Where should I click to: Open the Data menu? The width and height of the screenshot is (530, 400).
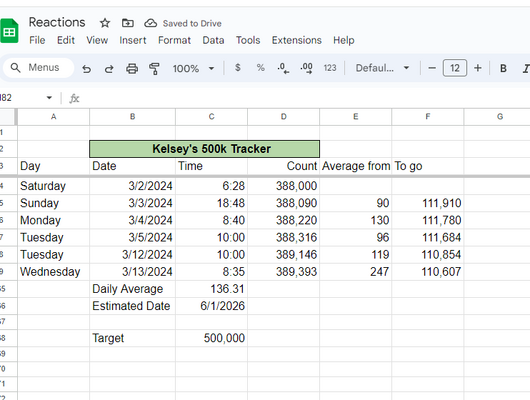click(213, 40)
